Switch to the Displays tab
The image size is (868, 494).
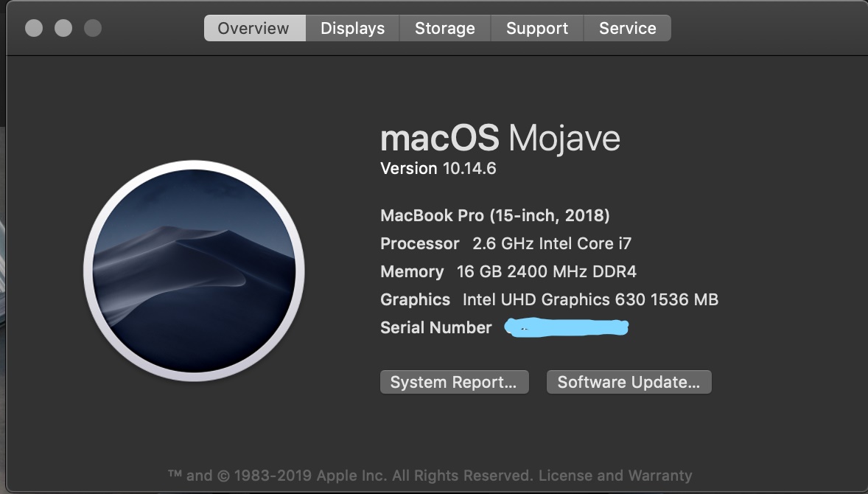click(352, 28)
